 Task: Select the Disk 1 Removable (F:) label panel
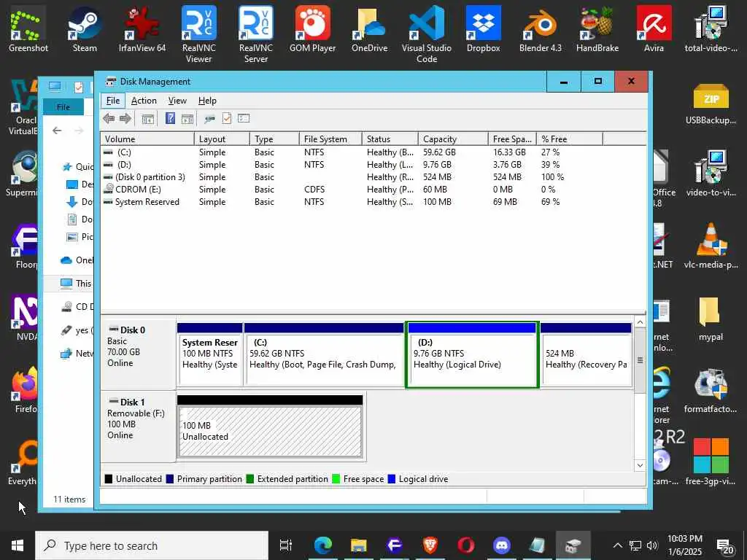(x=138, y=427)
